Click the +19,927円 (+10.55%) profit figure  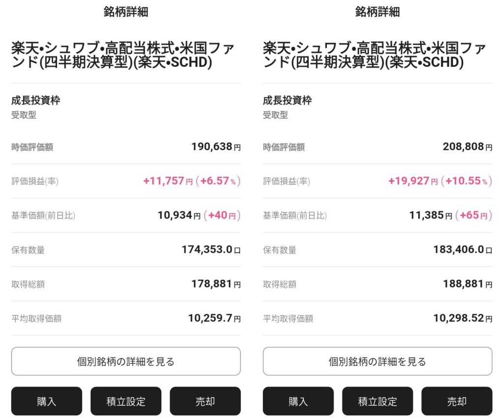coord(440,181)
